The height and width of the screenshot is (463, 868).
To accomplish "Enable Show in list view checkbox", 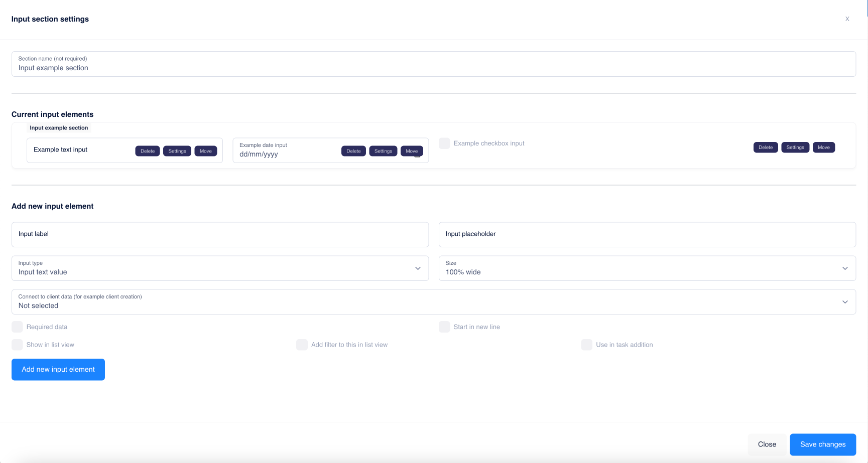I will coord(18,345).
